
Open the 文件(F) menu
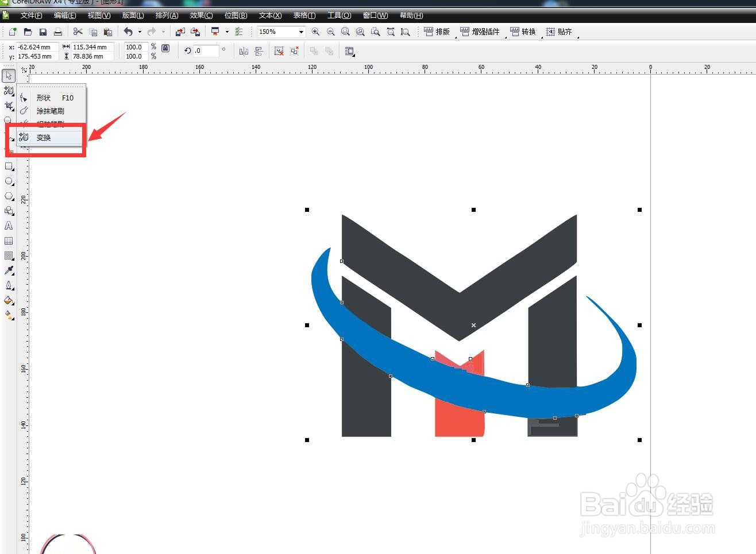pyautogui.click(x=31, y=16)
